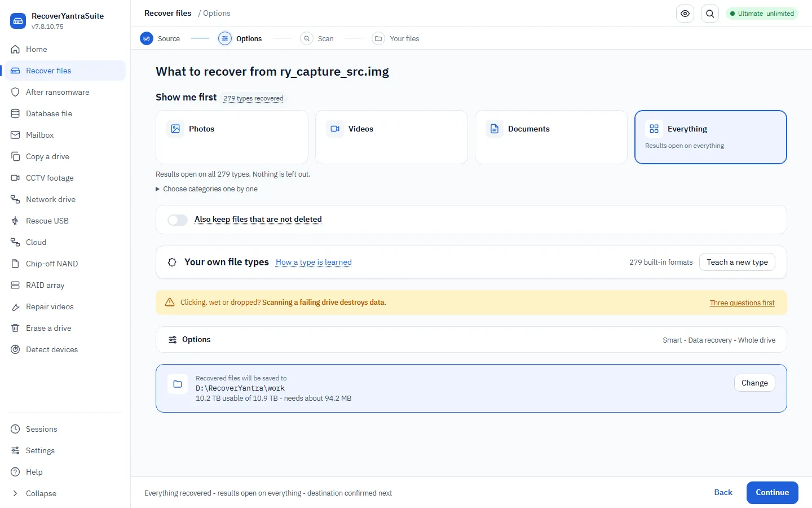Click the Network drive icon
This screenshot has height=508, width=812.
pyautogui.click(x=15, y=199)
